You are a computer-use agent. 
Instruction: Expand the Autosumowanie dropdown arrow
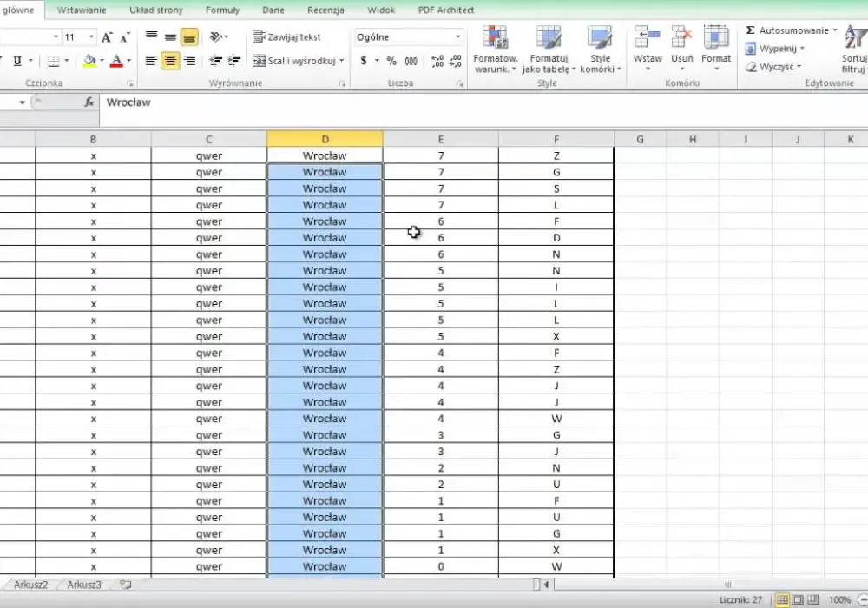coord(835,30)
